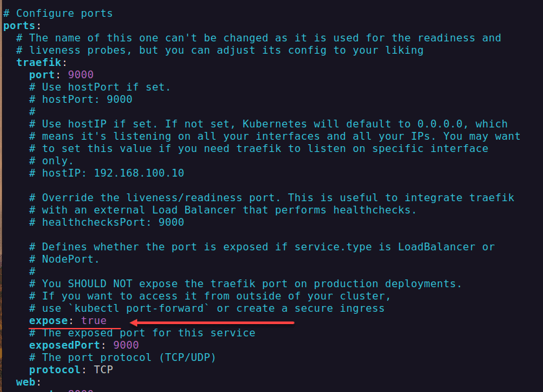The height and width of the screenshot is (392, 543).
Task: Click the "web:" section key
Action: (26, 382)
